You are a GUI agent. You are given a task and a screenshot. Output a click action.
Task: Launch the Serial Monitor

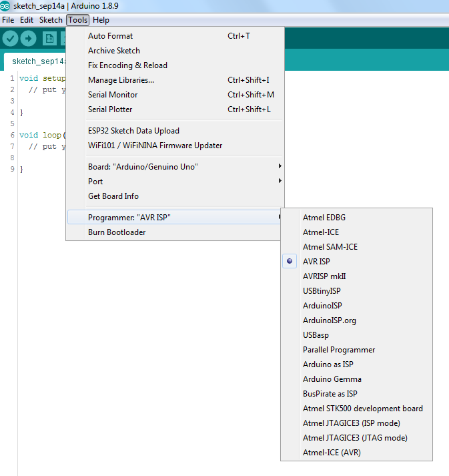coord(175,95)
